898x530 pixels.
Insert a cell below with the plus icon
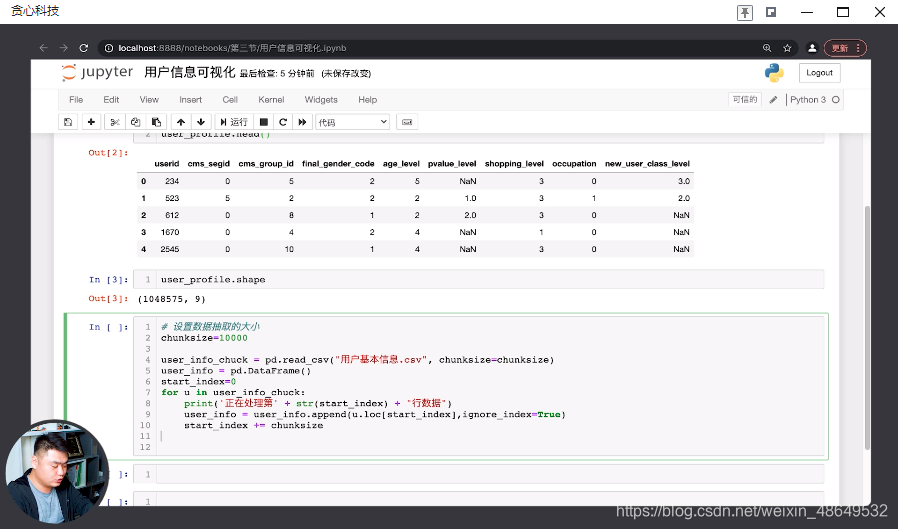91,122
